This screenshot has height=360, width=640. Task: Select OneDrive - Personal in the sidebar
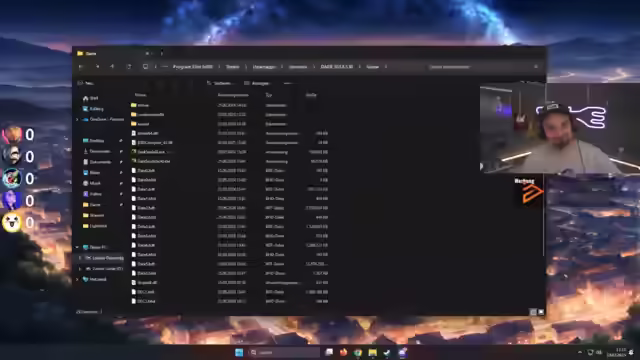103,120
